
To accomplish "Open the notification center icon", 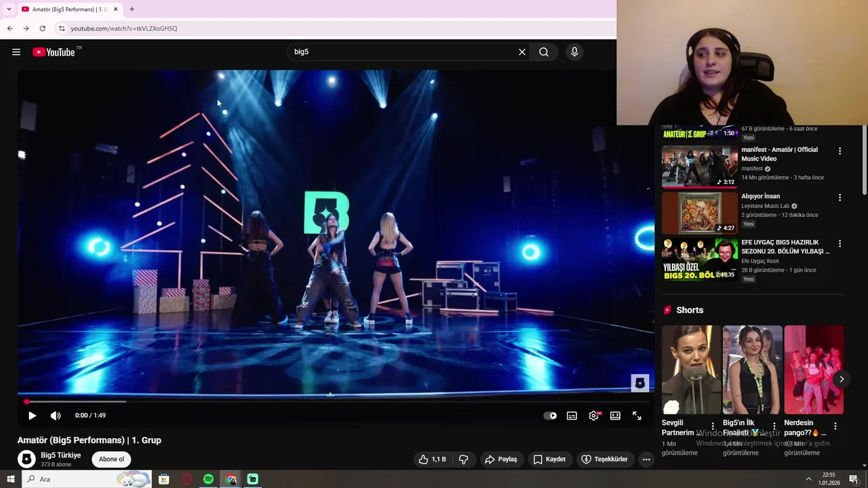I will [854, 479].
